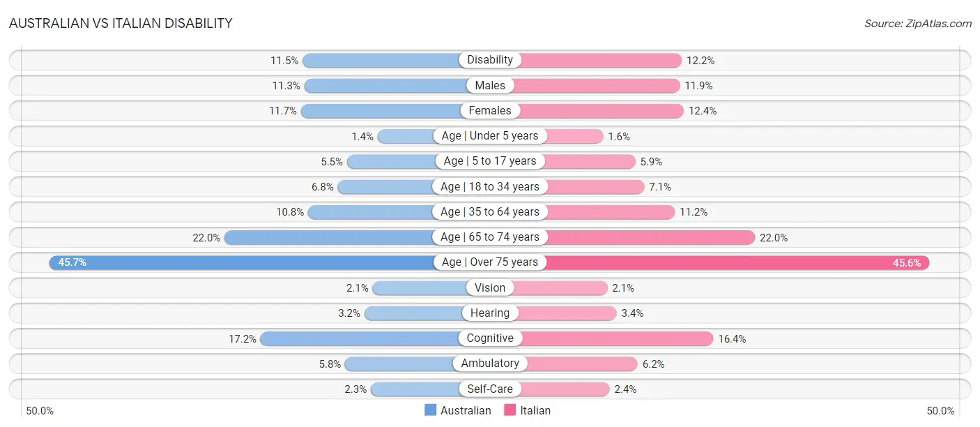Click the Disability category label
980x427 pixels.
pos(490,60)
